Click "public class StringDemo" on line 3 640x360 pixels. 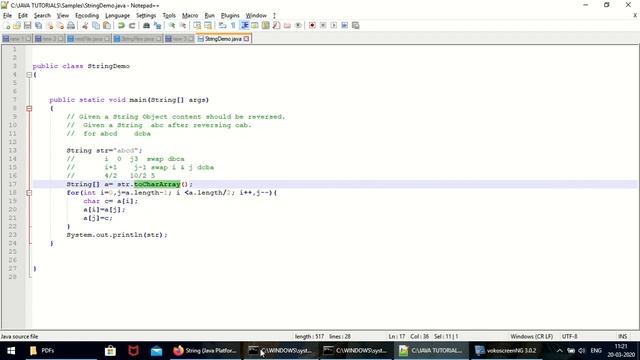click(81, 66)
